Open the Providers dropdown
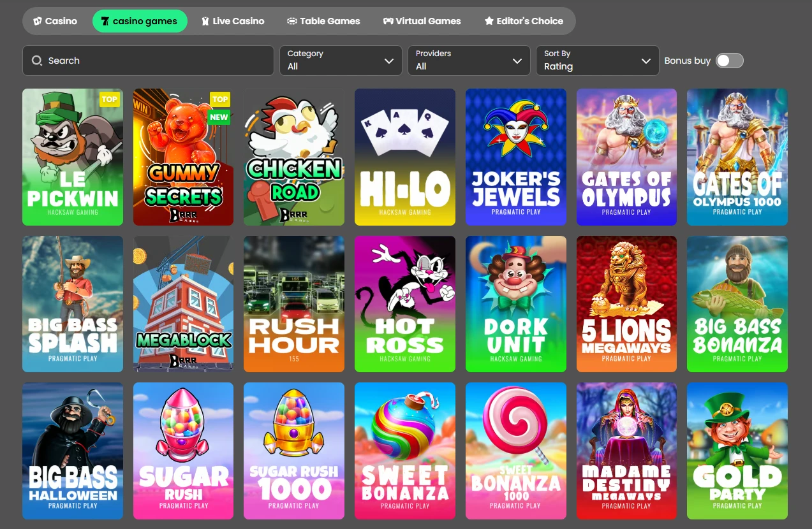The height and width of the screenshot is (529, 812). pos(469,61)
